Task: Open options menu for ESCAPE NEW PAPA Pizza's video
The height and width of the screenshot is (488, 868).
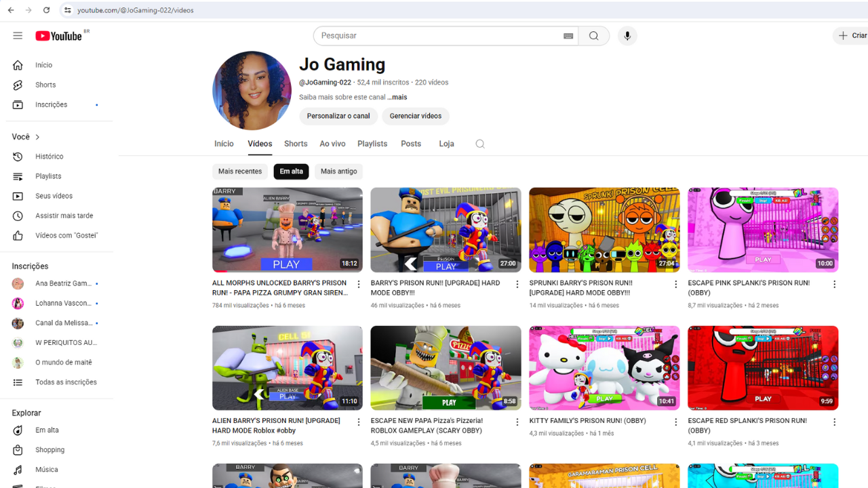Action: coord(517,422)
